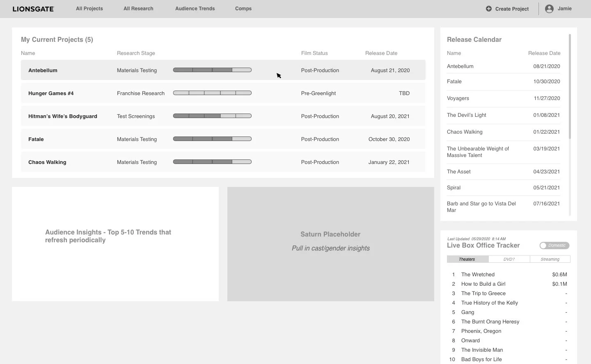Click the Fatale research stage progress bar

click(x=212, y=139)
